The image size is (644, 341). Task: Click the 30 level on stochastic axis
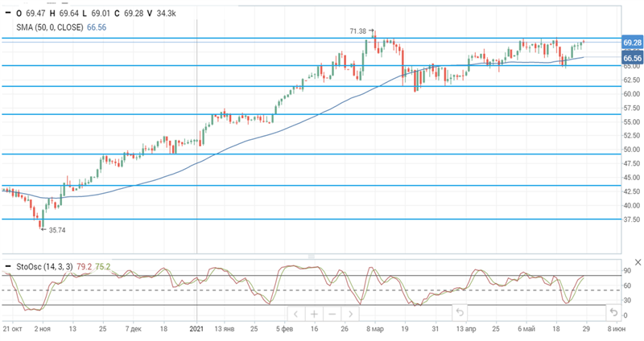pyautogui.click(x=627, y=301)
